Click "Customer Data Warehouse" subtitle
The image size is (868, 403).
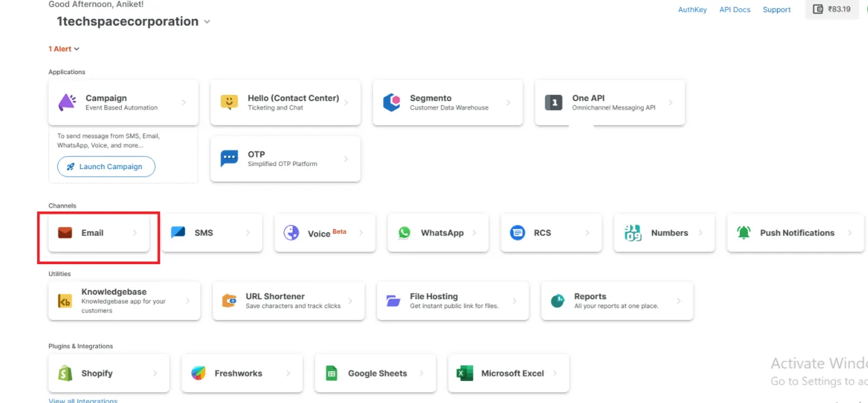(449, 108)
